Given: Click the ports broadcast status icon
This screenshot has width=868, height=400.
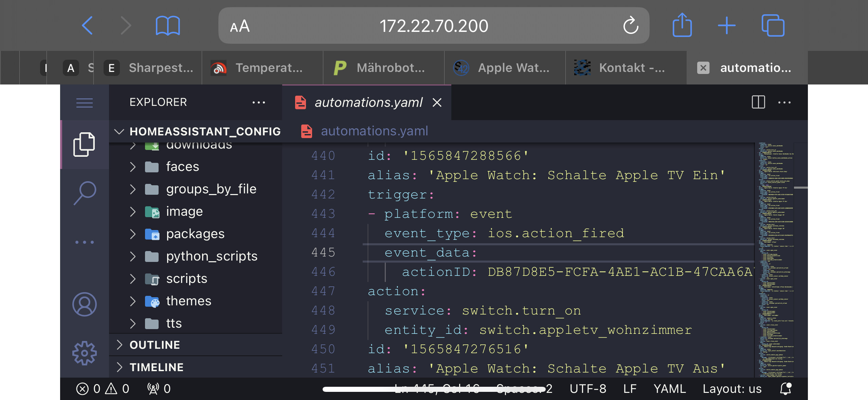Looking at the screenshot, I should 159,389.
